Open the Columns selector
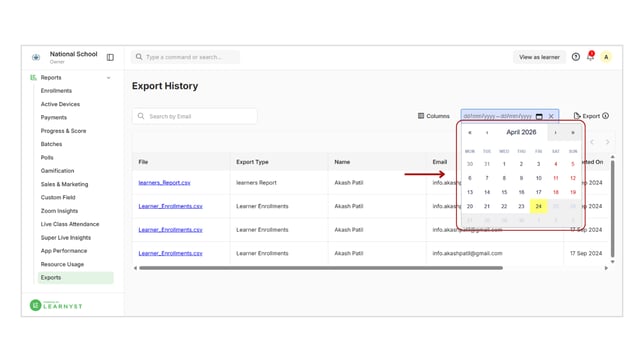 coord(434,116)
